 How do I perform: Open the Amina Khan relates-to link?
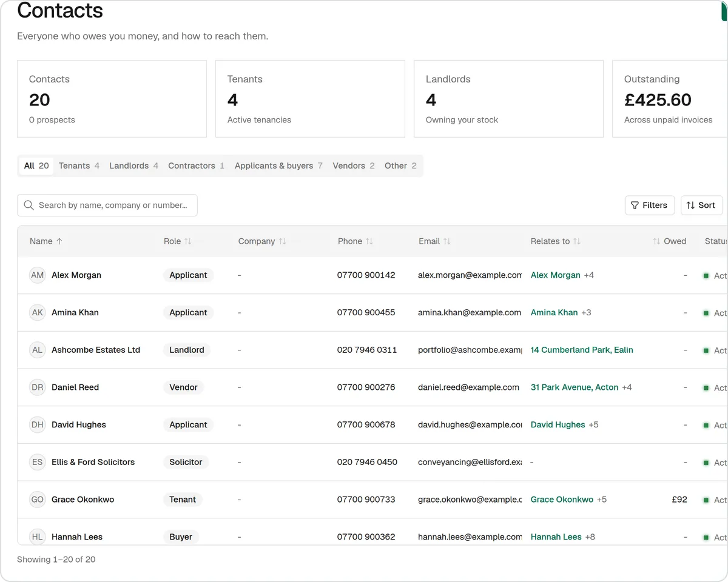554,313
